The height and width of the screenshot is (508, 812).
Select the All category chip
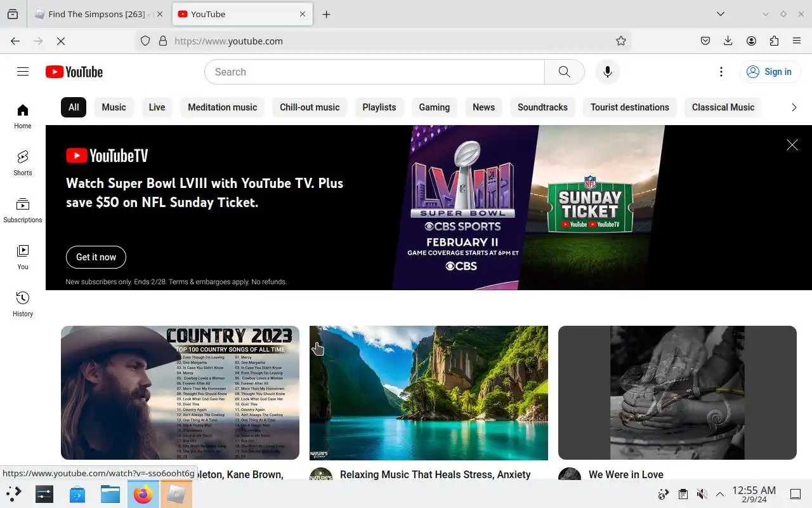pyautogui.click(x=74, y=107)
